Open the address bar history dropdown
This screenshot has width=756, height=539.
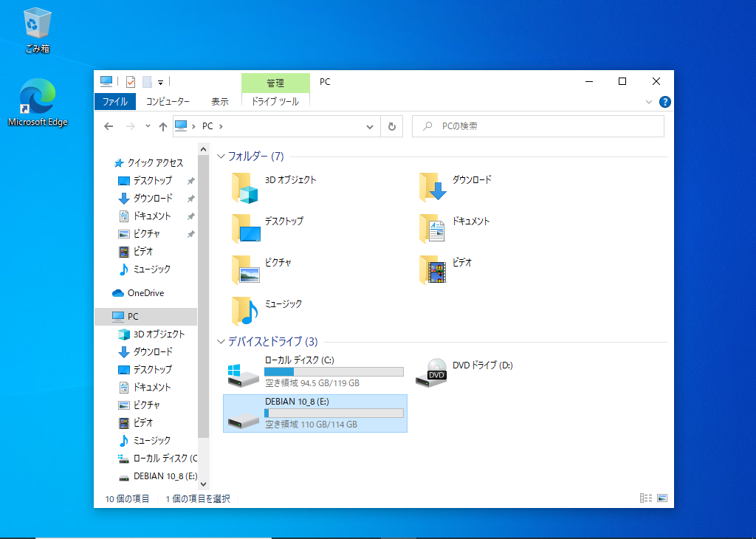pos(370,126)
